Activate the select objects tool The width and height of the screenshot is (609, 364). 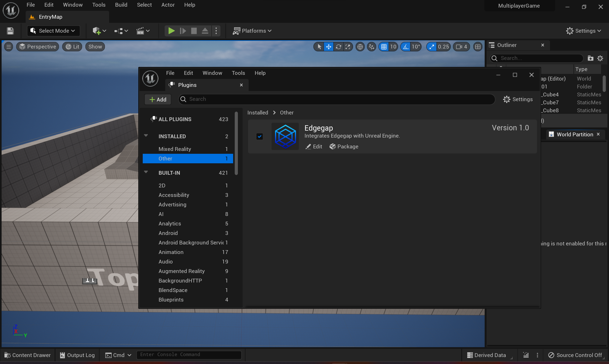[x=319, y=47]
